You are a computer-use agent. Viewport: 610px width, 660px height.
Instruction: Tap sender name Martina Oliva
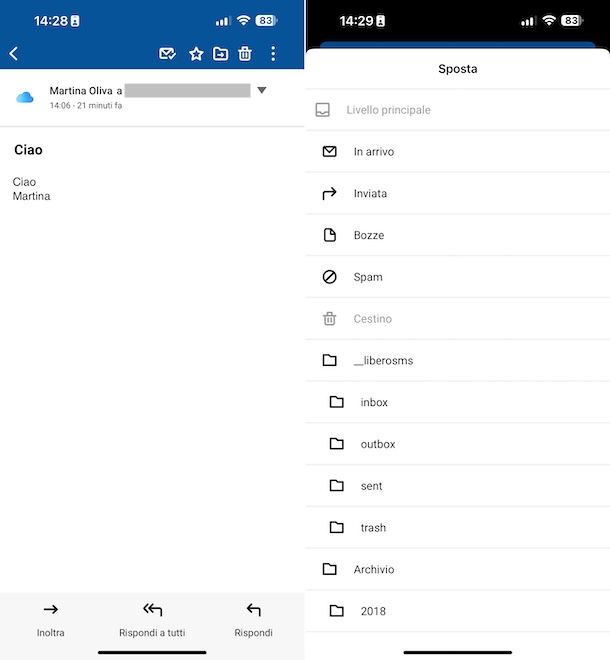point(81,90)
